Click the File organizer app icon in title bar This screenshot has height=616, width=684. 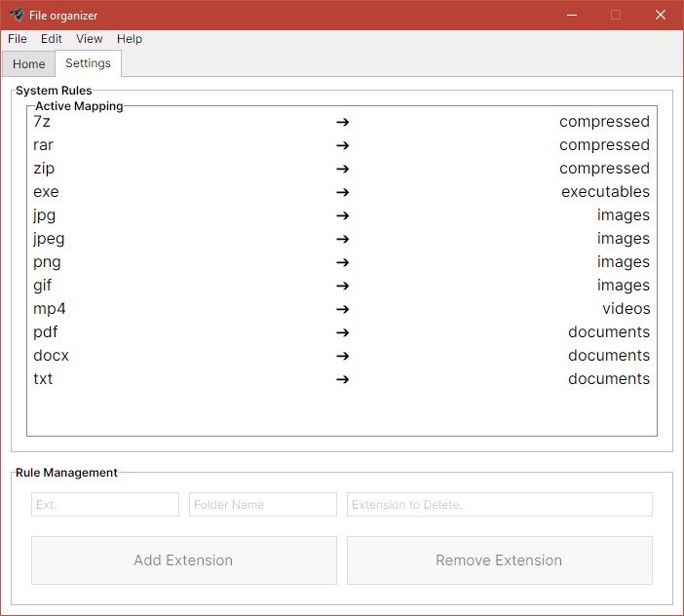click(17, 15)
